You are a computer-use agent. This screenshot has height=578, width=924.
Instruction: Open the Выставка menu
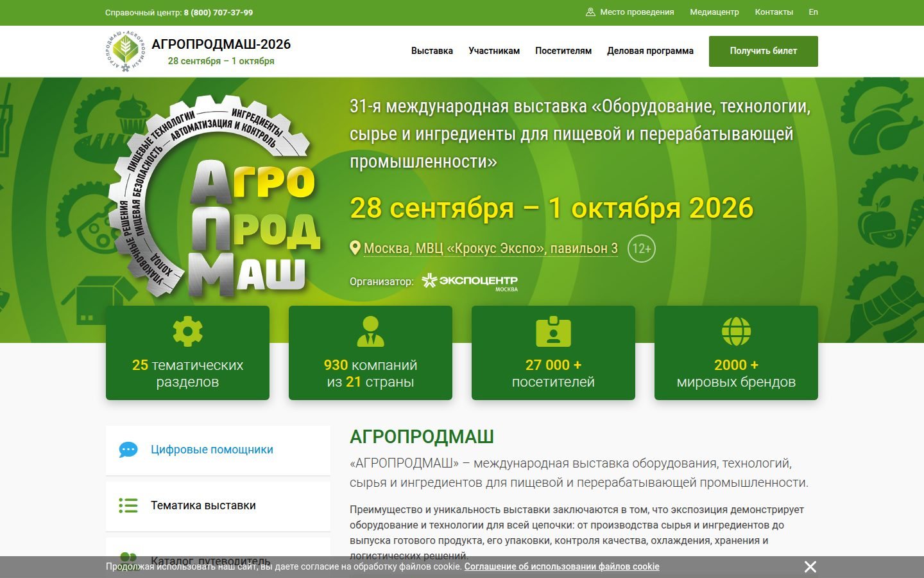432,51
